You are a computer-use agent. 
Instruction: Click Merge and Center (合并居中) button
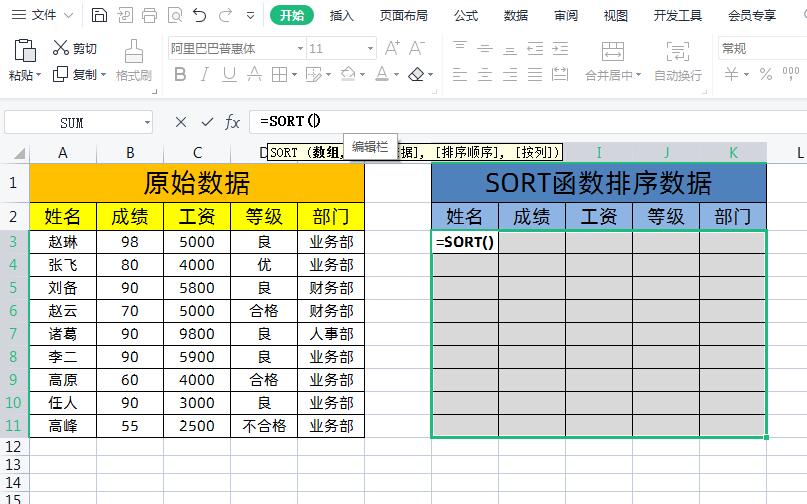(x=612, y=61)
